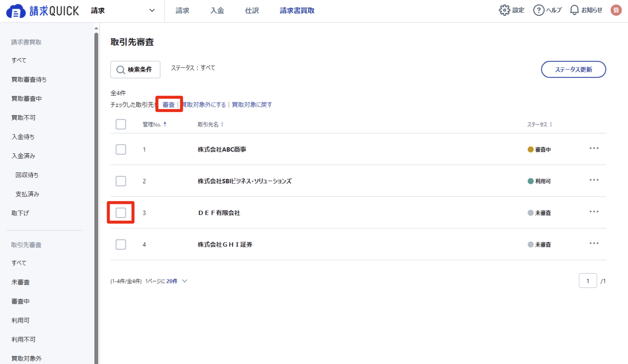Select 取下げ in sidebar
Viewport: 628px width, 364px height.
20,213
